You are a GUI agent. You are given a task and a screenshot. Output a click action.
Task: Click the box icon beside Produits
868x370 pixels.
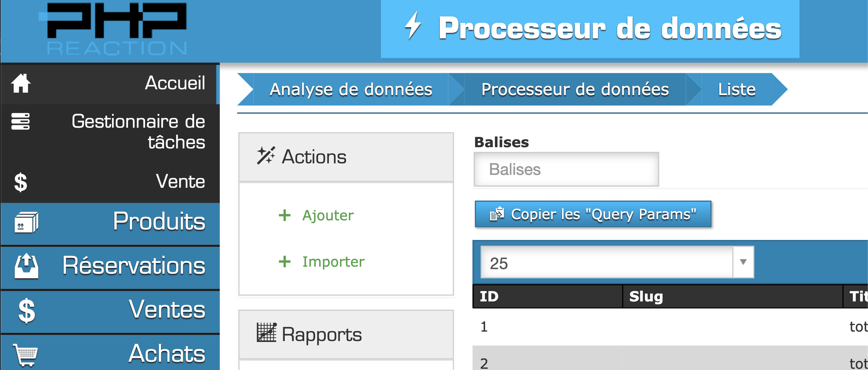[x=26, y=222]
